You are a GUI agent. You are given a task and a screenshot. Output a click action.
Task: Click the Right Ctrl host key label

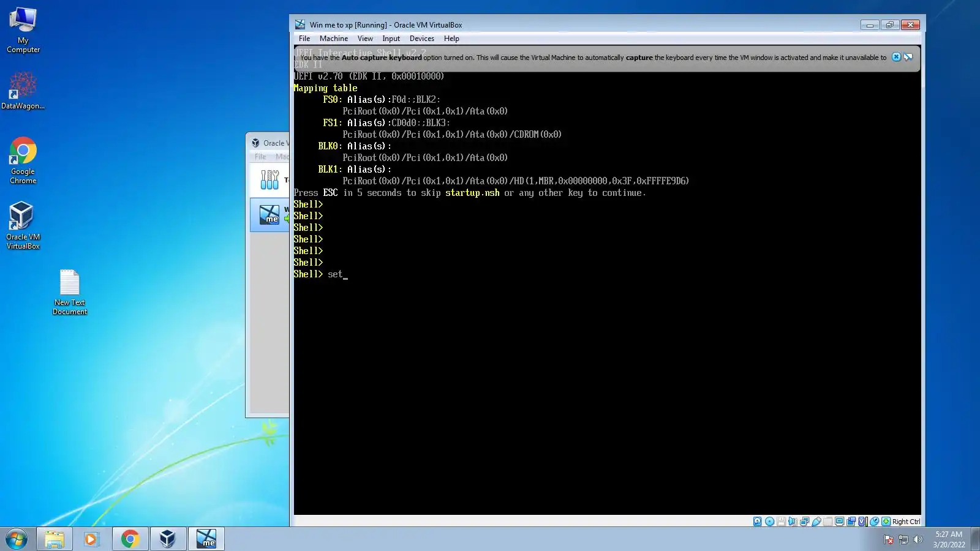[x=906, y=522]
